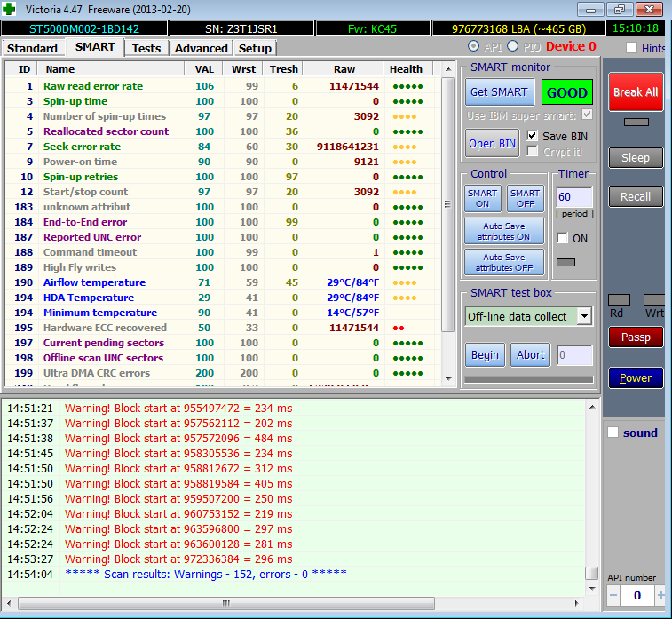Decrease API number with minus button
The height and width of the screenshot is (619, 672).
click(x=613, y=594)
